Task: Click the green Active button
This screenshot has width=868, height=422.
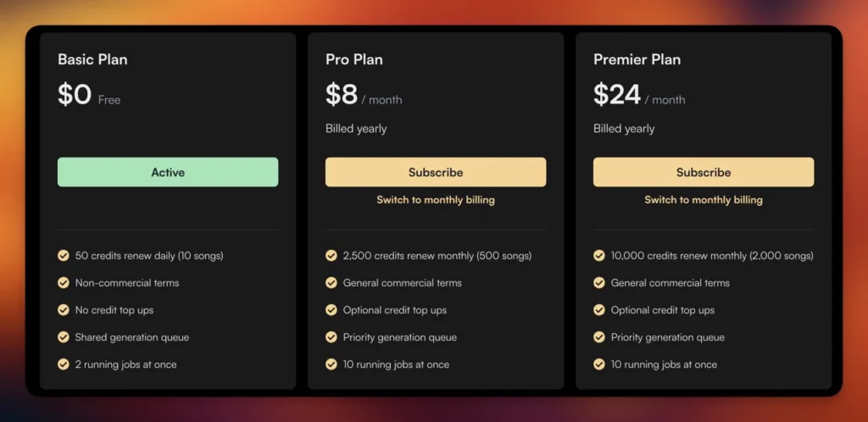Action: tap(168, 172)
